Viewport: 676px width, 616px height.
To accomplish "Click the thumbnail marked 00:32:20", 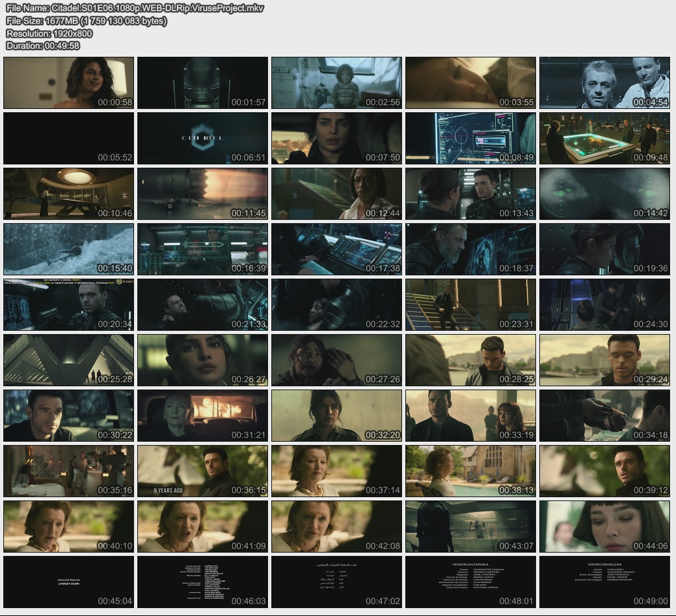I will (337, 415).
